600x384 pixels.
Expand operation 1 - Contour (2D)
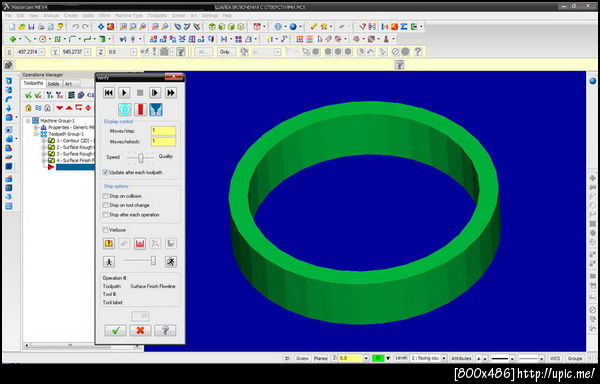point(44,141)
